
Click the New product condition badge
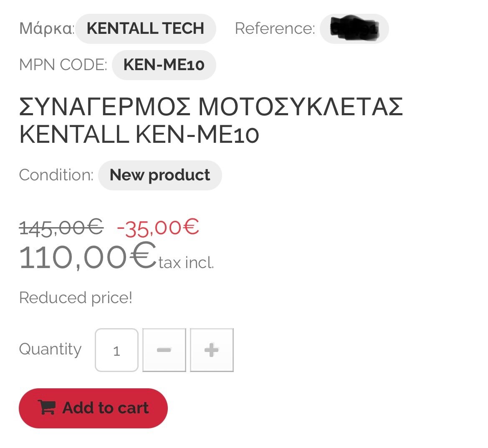tap(160, 175)
